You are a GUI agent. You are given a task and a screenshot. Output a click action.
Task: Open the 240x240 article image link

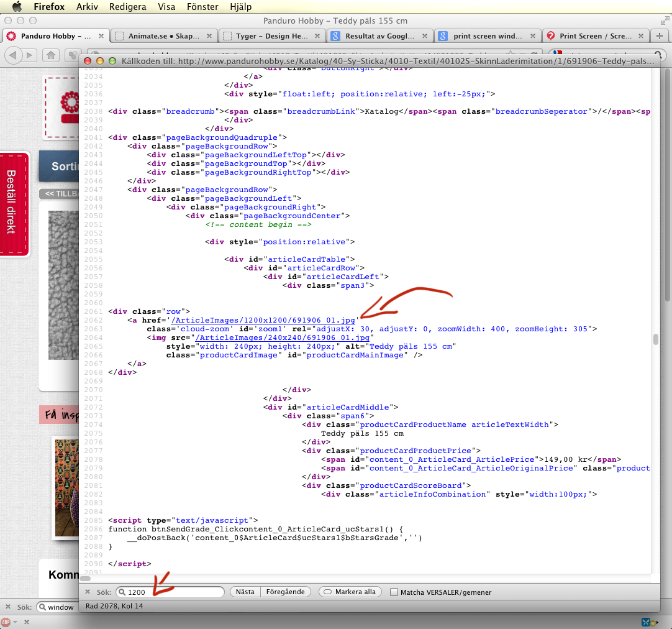[x=283, y=337]
